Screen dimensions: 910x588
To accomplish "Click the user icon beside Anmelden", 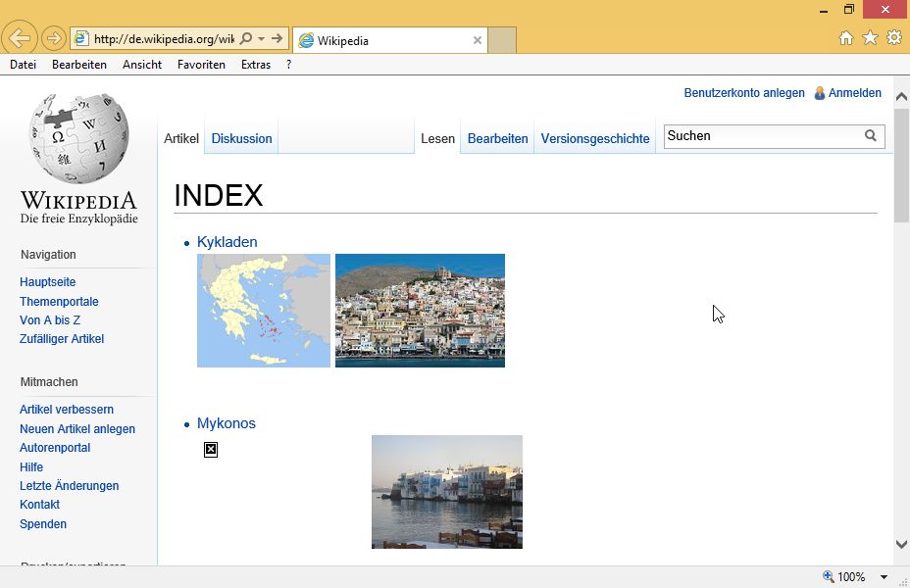I will [820, 93].
